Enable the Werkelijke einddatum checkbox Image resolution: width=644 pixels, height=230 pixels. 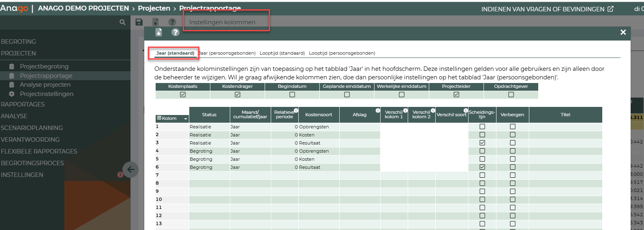[402, 94]
